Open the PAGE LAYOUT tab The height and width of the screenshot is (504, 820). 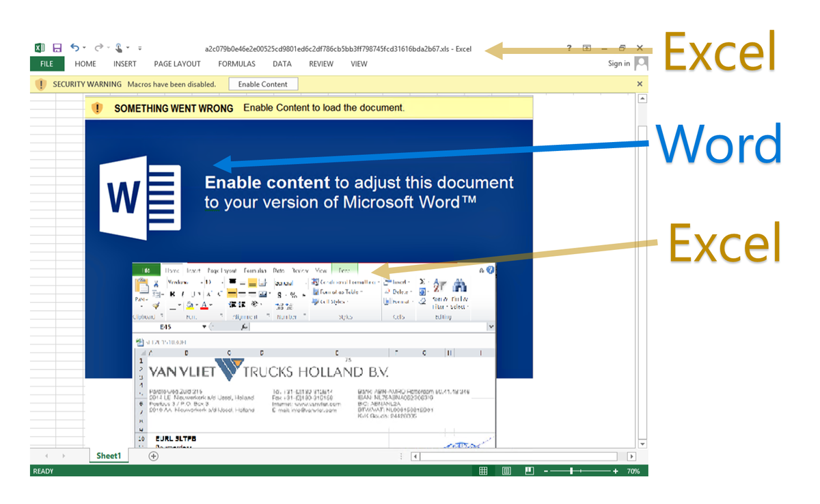coord(177,64)
